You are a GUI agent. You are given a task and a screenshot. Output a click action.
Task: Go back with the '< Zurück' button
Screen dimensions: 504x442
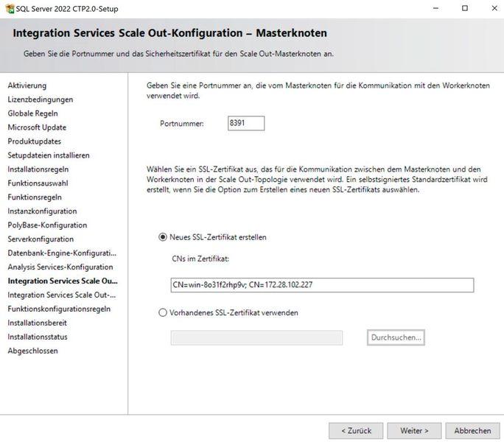356,431
